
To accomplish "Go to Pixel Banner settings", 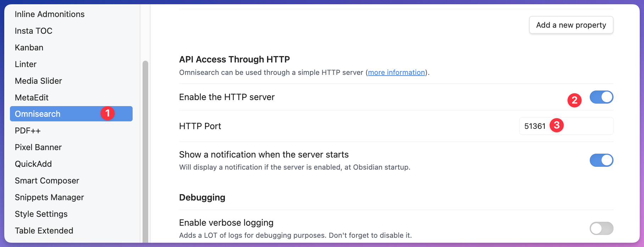I will pos(38,147).
